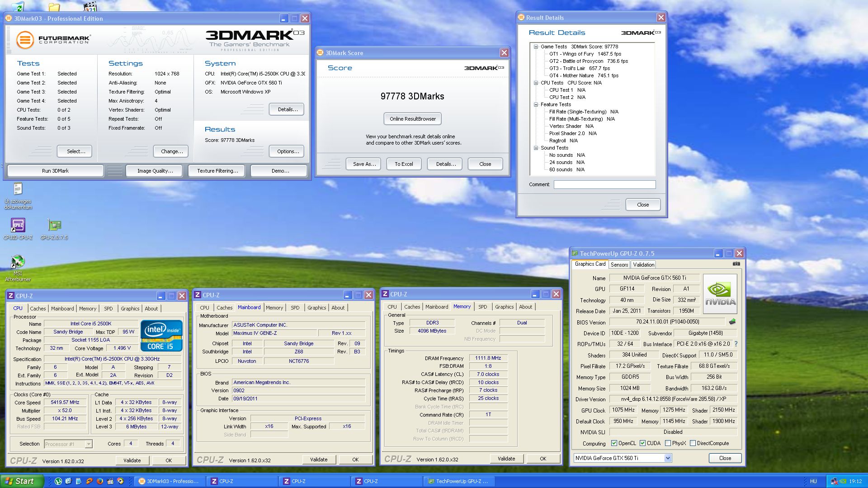The width and height of the screenshot is (868, 488).
Task: Open the CPUID CPU-Z desktop shortcut
Action: [x=18, y=229]
